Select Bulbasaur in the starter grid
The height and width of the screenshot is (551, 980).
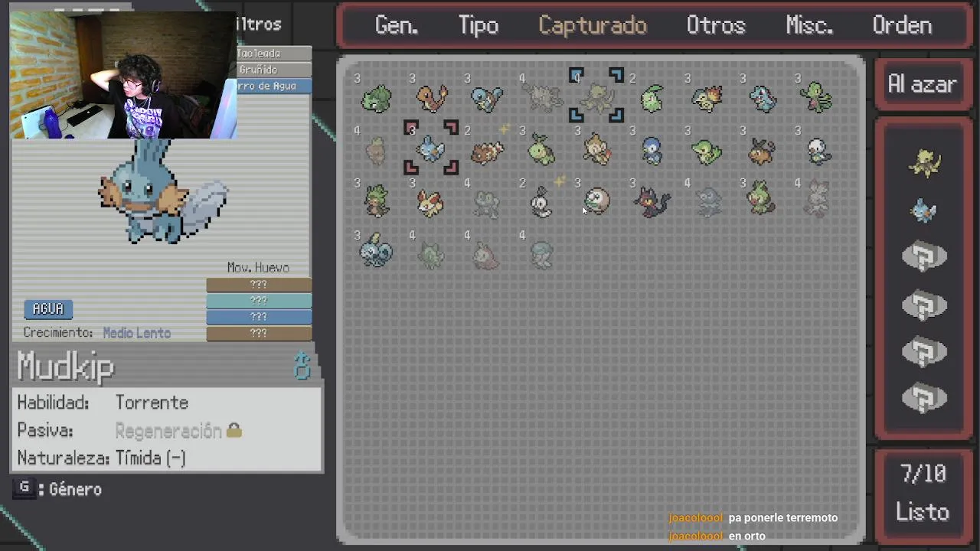pos(376,98)
